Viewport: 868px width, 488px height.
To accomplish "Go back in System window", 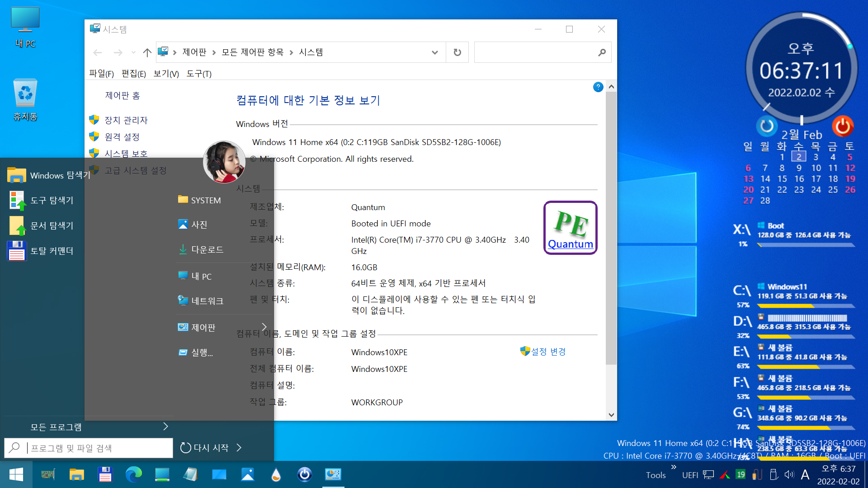I will (x=98, y=52).
